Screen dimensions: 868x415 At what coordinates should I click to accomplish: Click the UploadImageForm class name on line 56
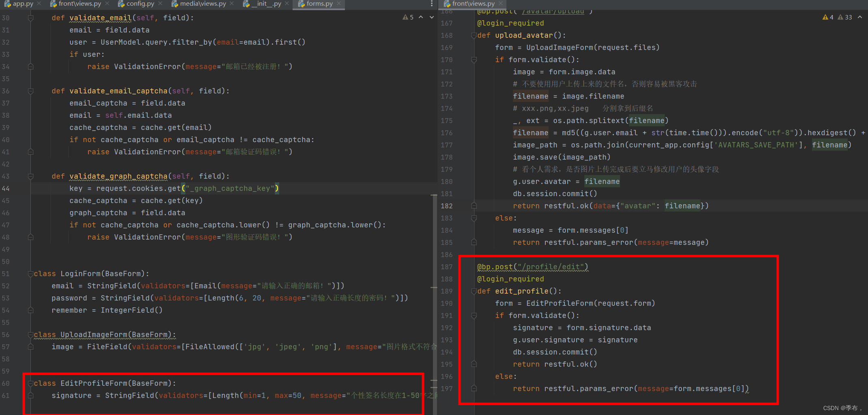[x=94, y=335]
